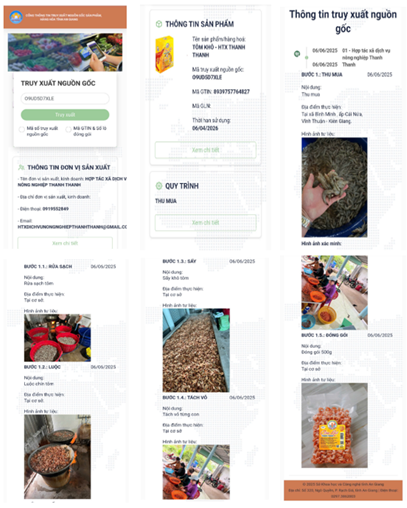Open the Sấy drying shrimp photo
Image resolution: width=407 pixels, height=508 pixels.
[x=196, y=350]
